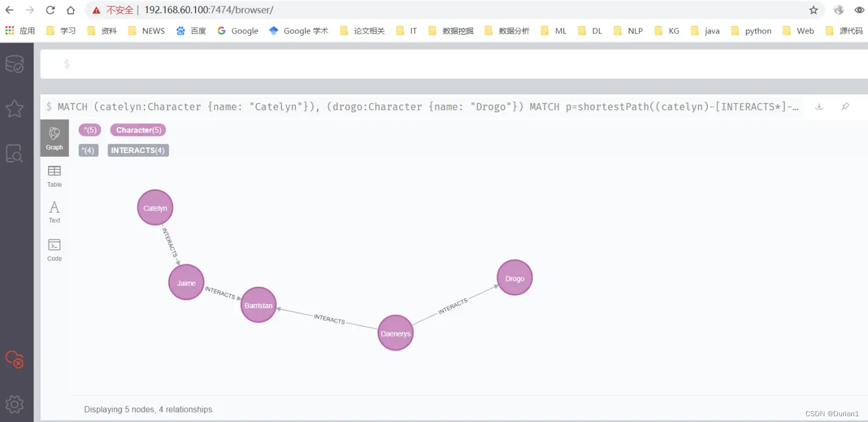Open the 数据分析 bookmark folder
The image size is (868, 422).
507,31
